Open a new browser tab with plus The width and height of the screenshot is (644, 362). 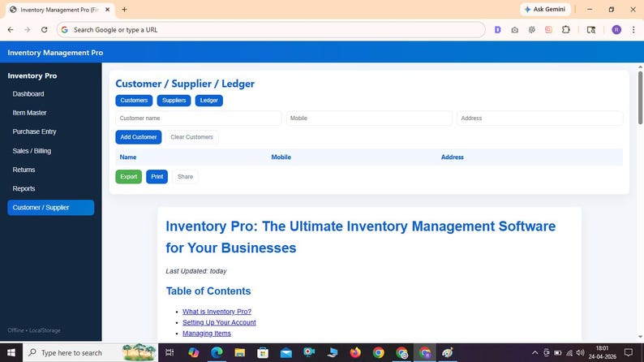click(124, 10)
